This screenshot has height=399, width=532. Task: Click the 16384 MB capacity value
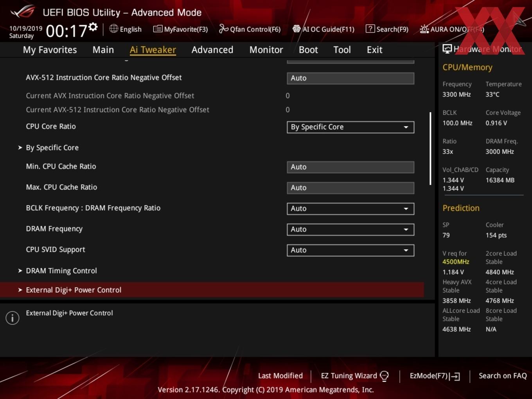(x=500, y=180)
